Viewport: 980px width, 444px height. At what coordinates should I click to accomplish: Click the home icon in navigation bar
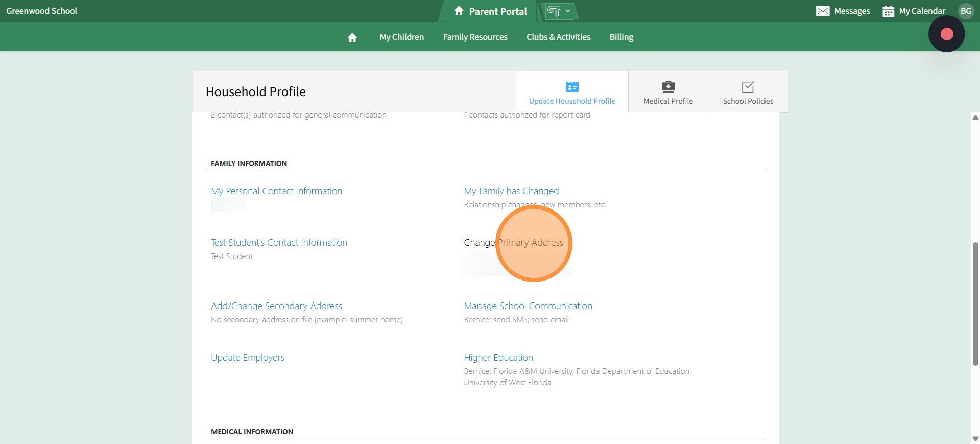pos(352,37)
